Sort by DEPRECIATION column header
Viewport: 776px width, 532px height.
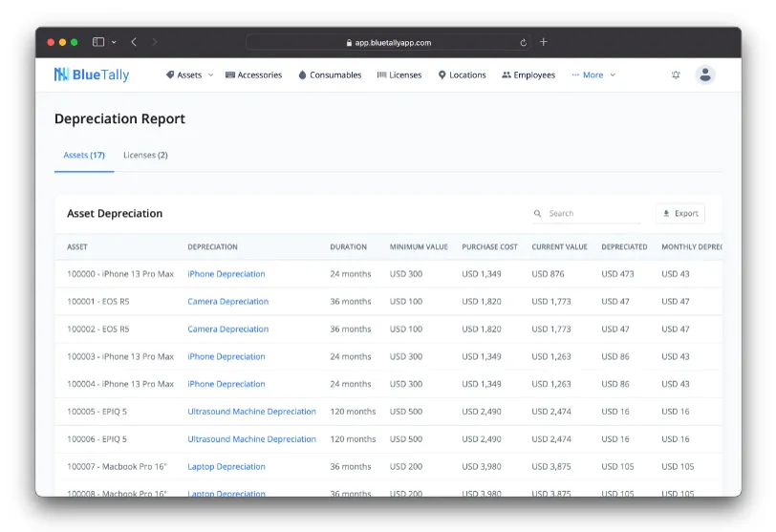(212, 246)
